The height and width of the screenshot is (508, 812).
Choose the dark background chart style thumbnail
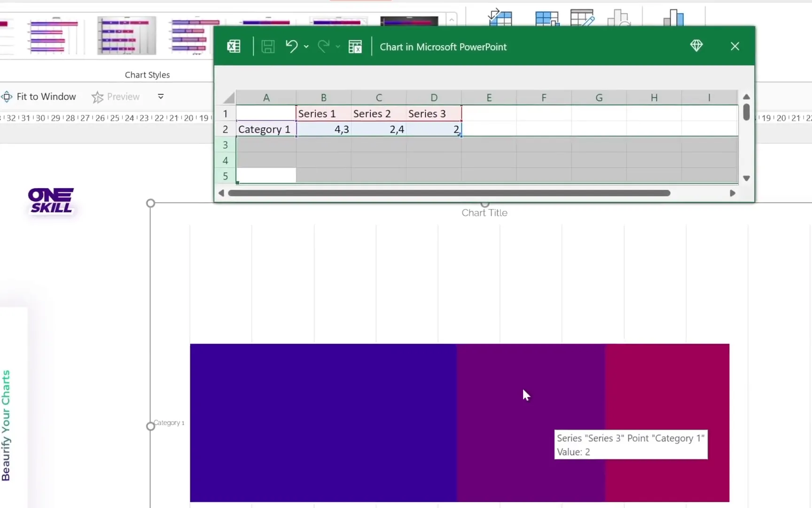click(409, 21)
